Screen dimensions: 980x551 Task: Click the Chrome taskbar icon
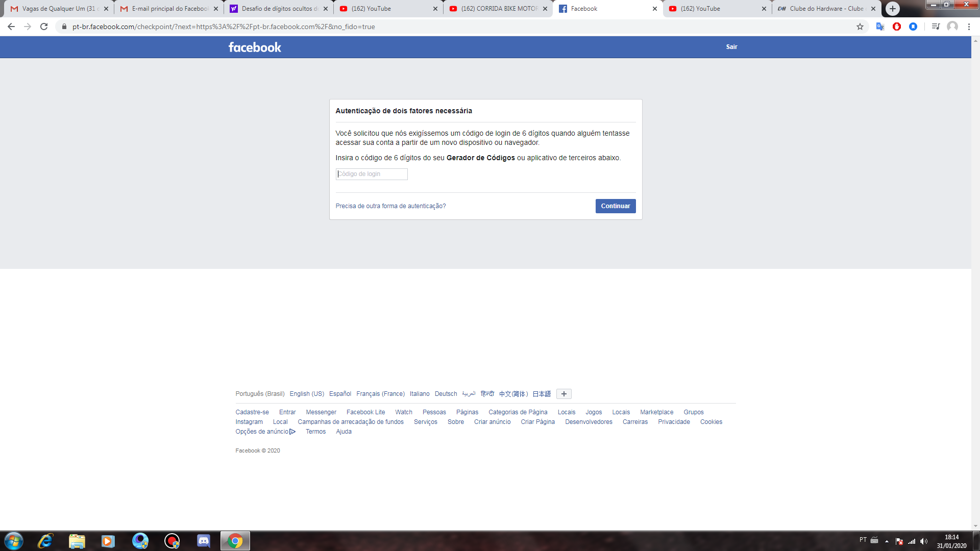[x=235, y=541]
